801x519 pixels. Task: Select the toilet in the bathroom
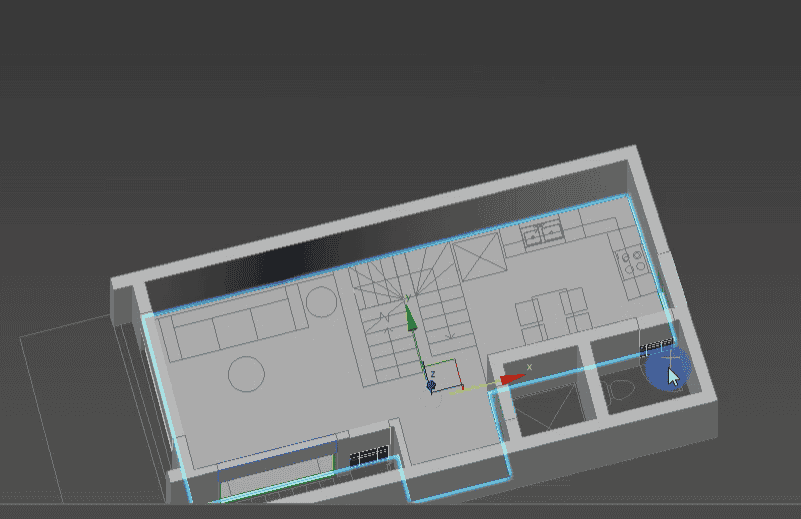pyautogui.click(x=621, y=390)
